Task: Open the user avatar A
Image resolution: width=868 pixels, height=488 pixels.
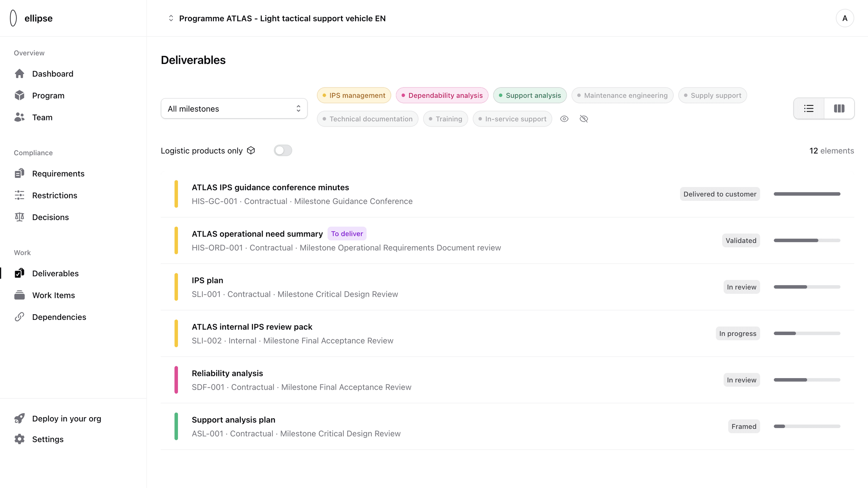Action: (845, 18)
